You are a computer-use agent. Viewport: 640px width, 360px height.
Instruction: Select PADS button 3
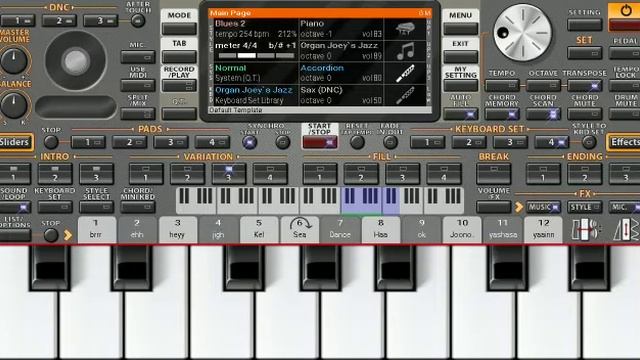171,142
